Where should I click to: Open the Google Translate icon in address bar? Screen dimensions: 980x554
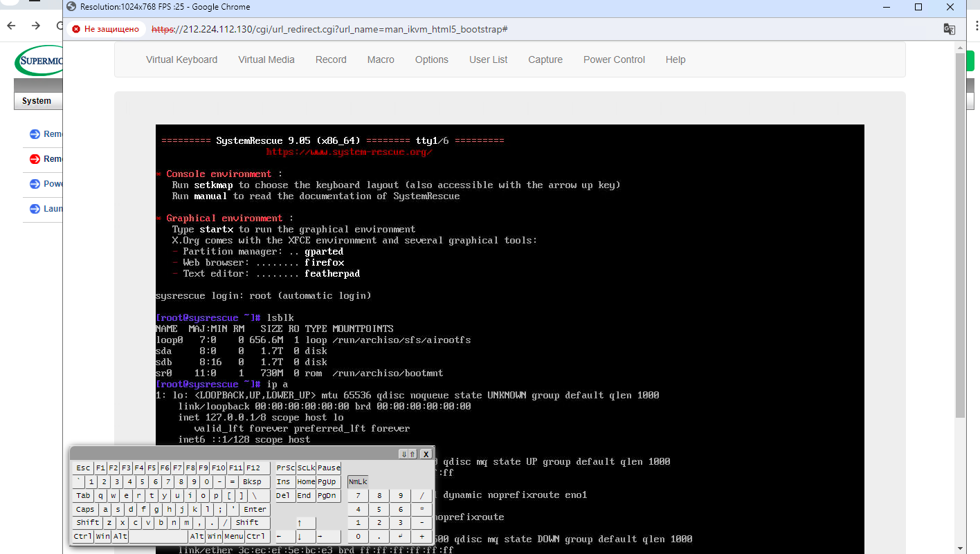[x=949, y=29]
